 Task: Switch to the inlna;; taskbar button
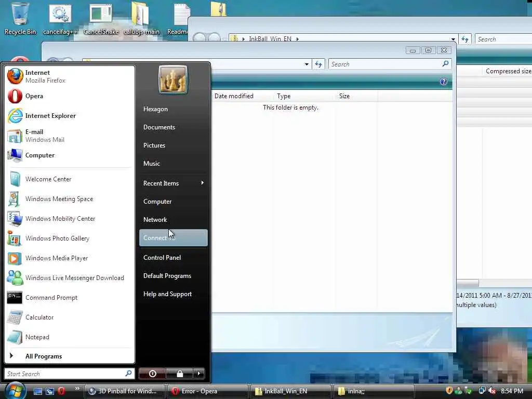[374, 391]
